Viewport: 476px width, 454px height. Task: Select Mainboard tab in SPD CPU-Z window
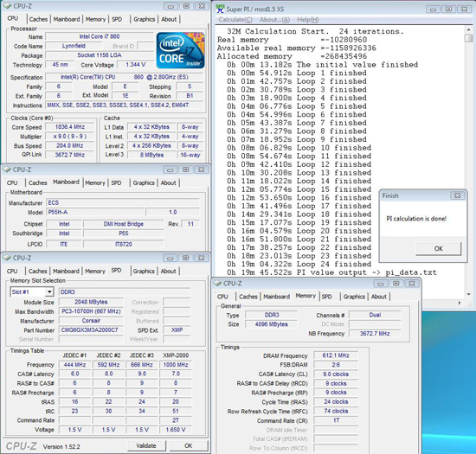(x=66, y=272)
